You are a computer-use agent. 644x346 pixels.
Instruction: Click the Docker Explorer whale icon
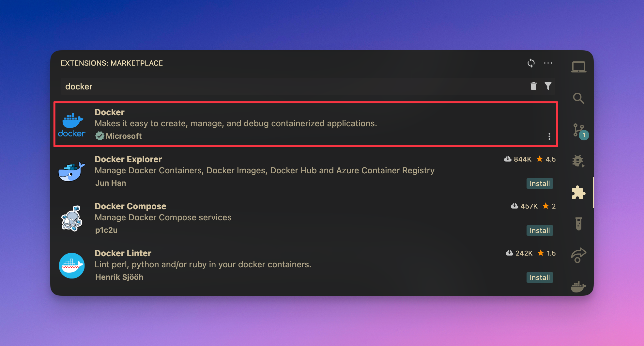pos(72,171)
